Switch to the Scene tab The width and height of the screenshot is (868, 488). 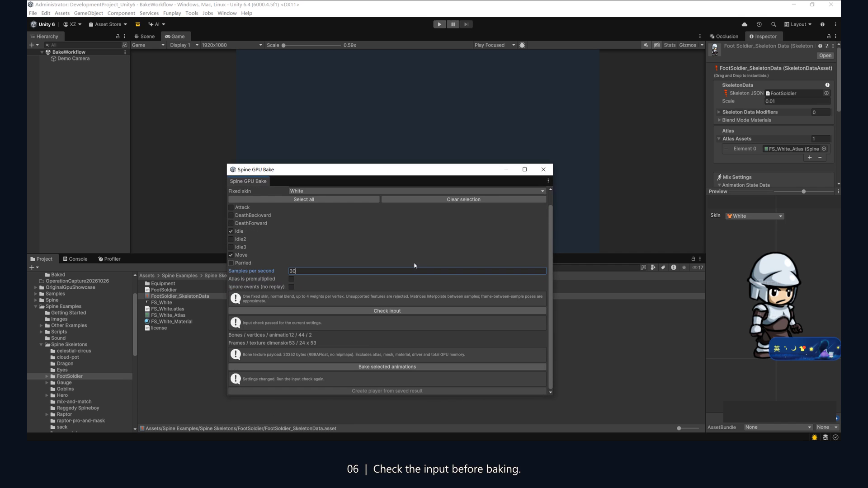tap(144, 37)
